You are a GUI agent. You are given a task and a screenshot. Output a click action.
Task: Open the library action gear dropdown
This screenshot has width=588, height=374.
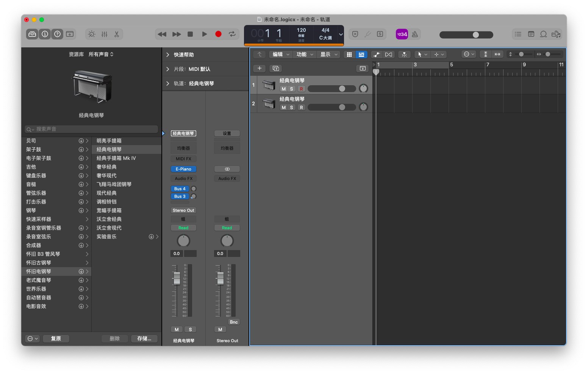(32, 339)
